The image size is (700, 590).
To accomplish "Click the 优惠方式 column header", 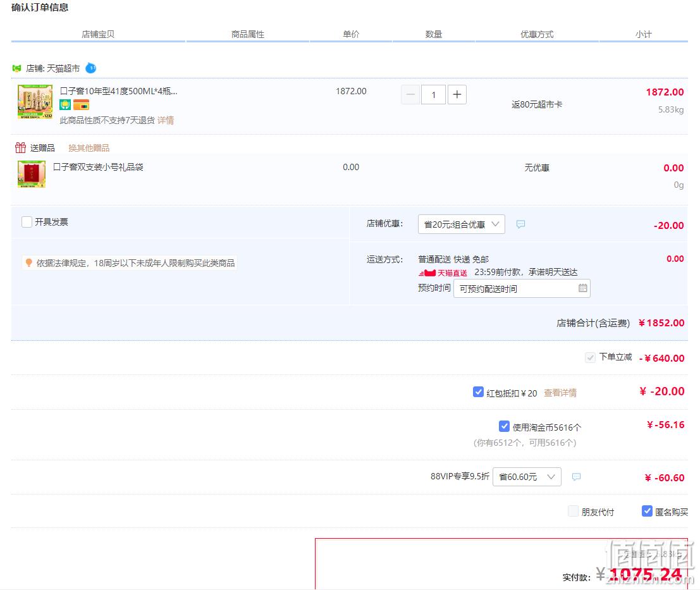I will coord(537,34).
